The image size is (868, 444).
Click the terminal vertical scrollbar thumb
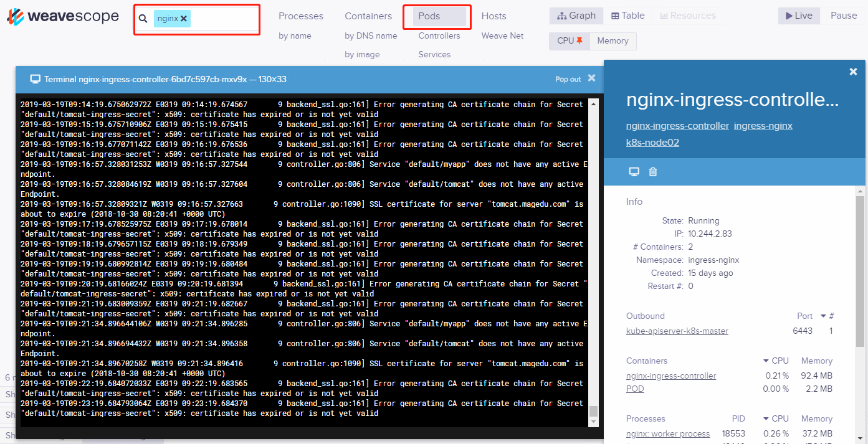[593, 411]
